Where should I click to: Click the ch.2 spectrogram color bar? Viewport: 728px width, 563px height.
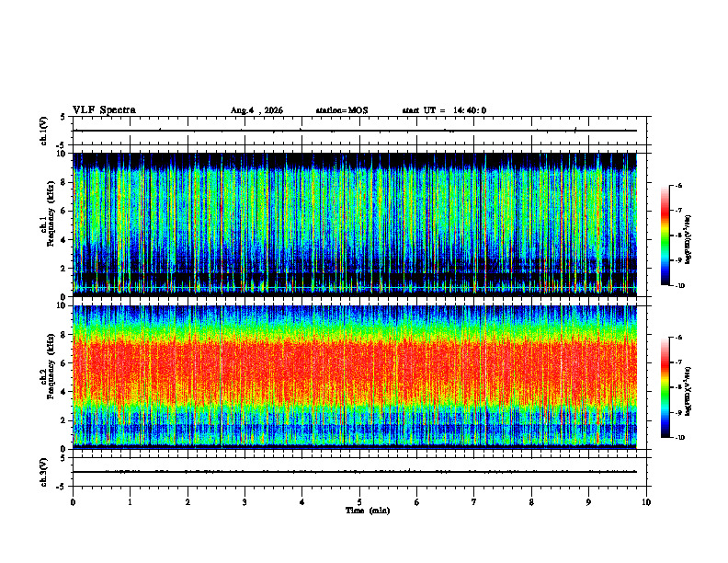(x=665, y=387)
